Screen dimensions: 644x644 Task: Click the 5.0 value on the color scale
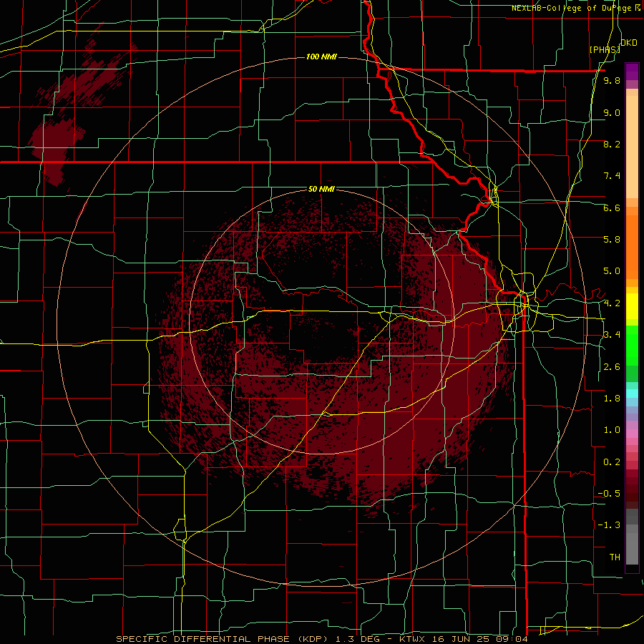tap(612, 271)
